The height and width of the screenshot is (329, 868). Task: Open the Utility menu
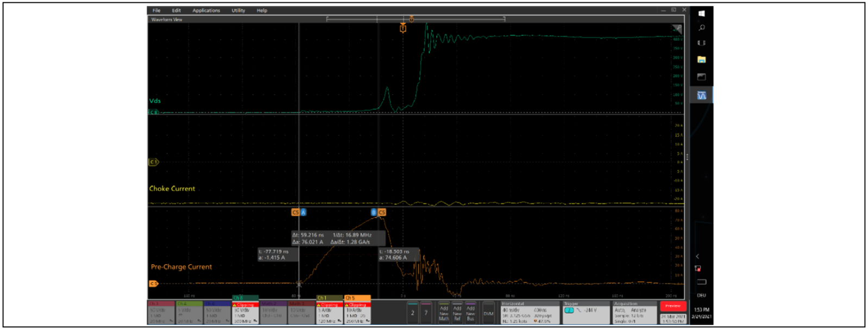[x=238, y=10]
